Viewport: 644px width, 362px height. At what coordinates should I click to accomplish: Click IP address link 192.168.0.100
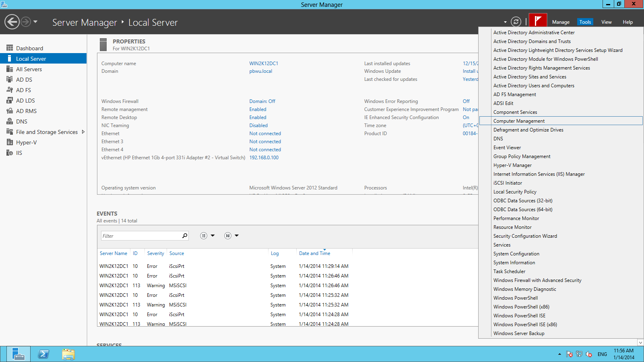264,158
